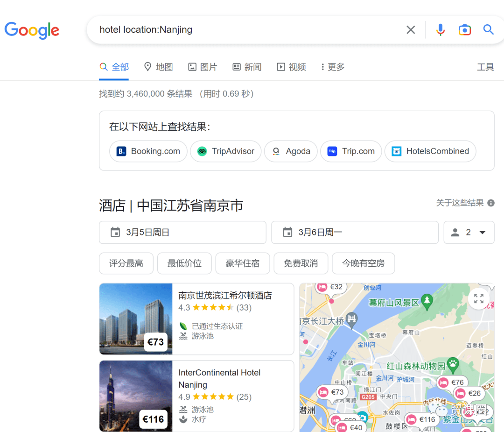Click the check-in calendar icon
This screenshot has height=432, width=504.
(x=115, y=232)
